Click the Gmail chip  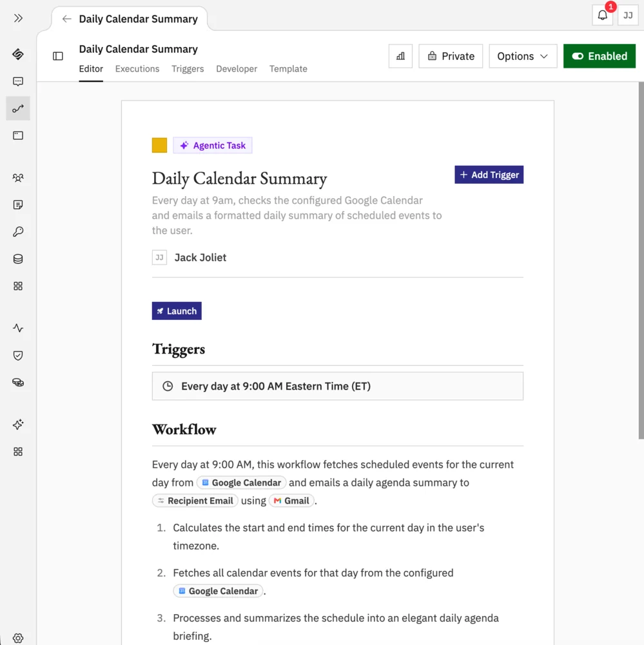tap(291, 501)
